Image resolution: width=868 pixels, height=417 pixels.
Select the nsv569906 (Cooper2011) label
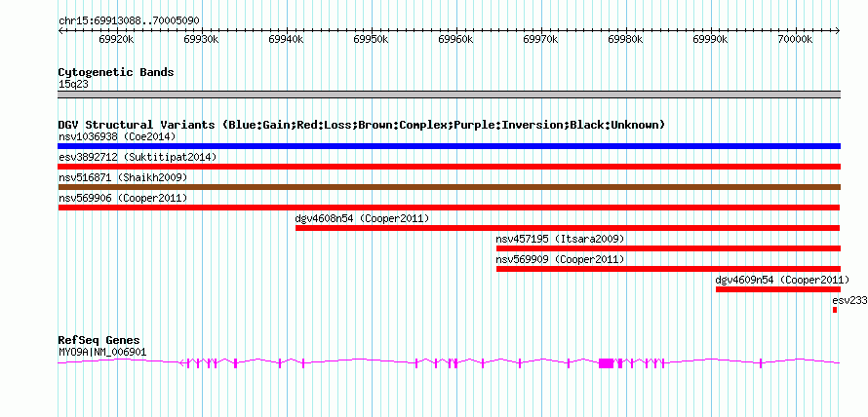[x=123, y=198]
